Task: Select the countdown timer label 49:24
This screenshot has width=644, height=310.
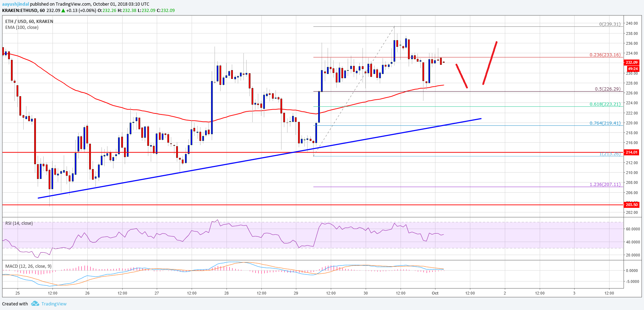Action: 633,69
